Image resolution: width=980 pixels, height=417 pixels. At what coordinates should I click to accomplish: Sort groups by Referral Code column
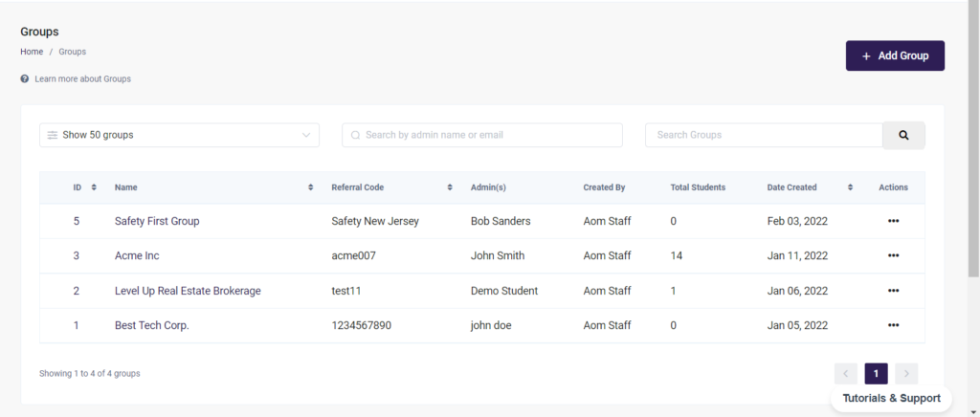[450, 187]
